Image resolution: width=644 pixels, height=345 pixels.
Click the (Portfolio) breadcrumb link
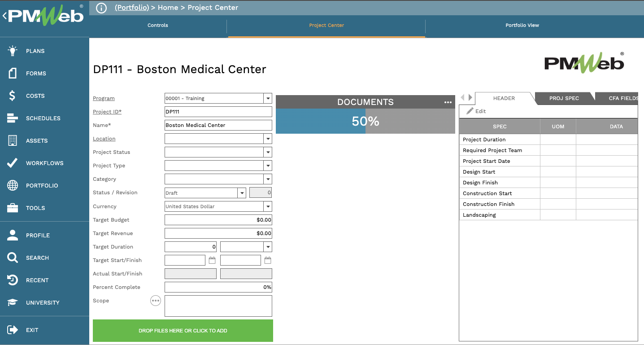tap(131, 8)
